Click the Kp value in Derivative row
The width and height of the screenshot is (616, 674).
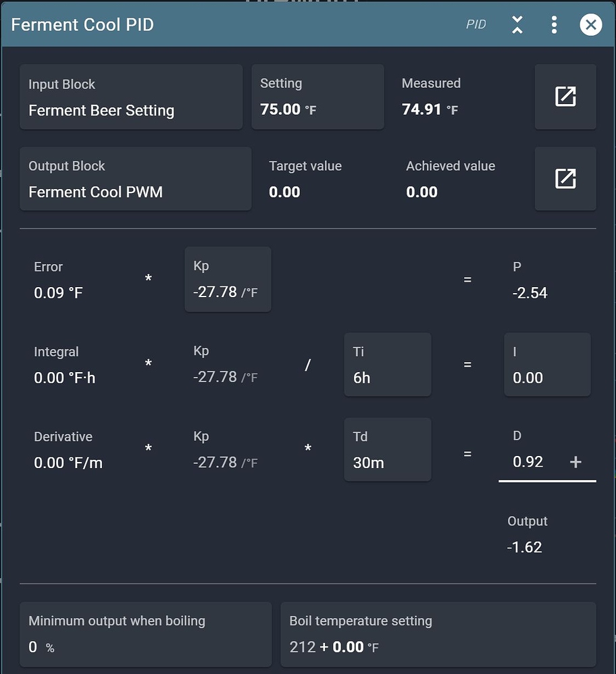[x=225, y=463]
